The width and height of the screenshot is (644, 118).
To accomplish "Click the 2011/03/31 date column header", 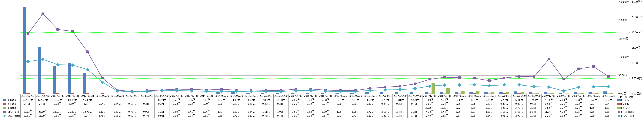I will pos(28,96).
